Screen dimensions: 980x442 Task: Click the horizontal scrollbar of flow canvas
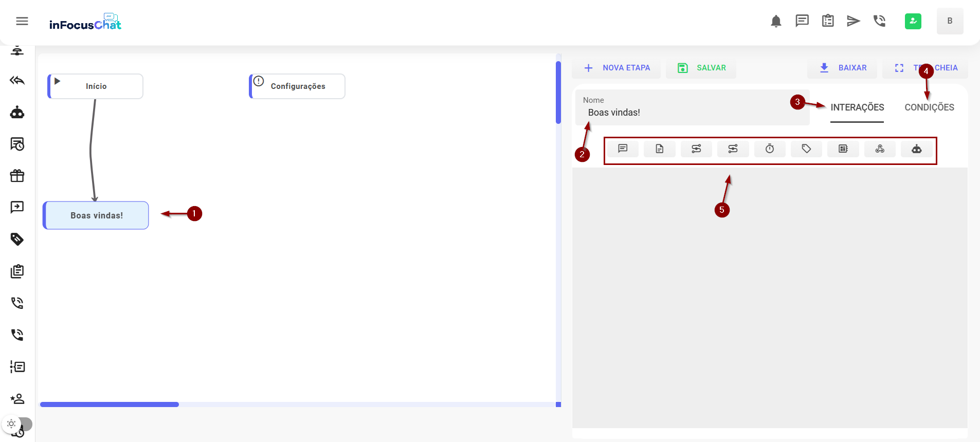coord(110,404)
